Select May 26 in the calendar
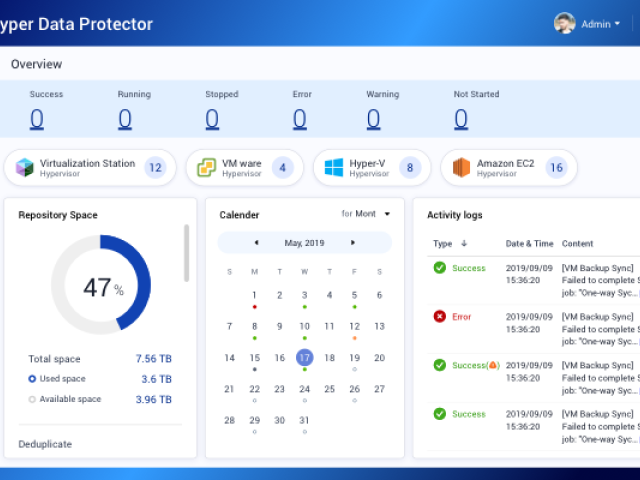The height and width of the screenshot is (480, 640). point(354,389)
